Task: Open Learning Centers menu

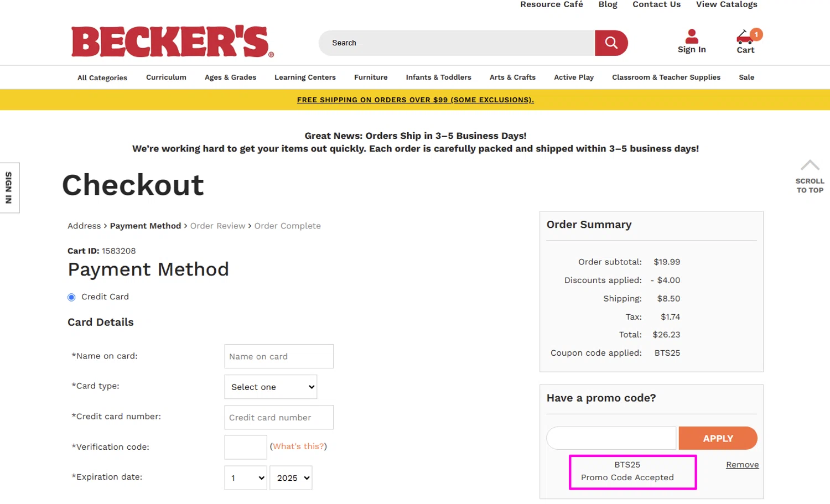Action: (x=305, y=77)
